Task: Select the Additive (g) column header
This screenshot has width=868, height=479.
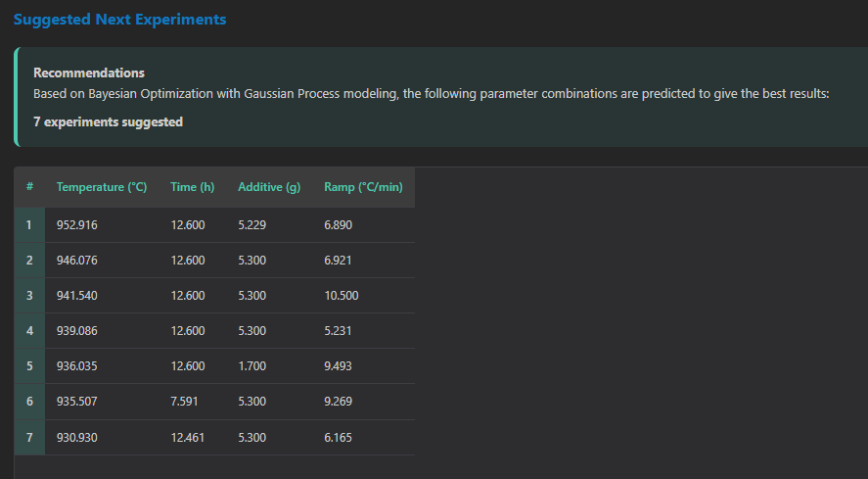Action: pos(268,187)
